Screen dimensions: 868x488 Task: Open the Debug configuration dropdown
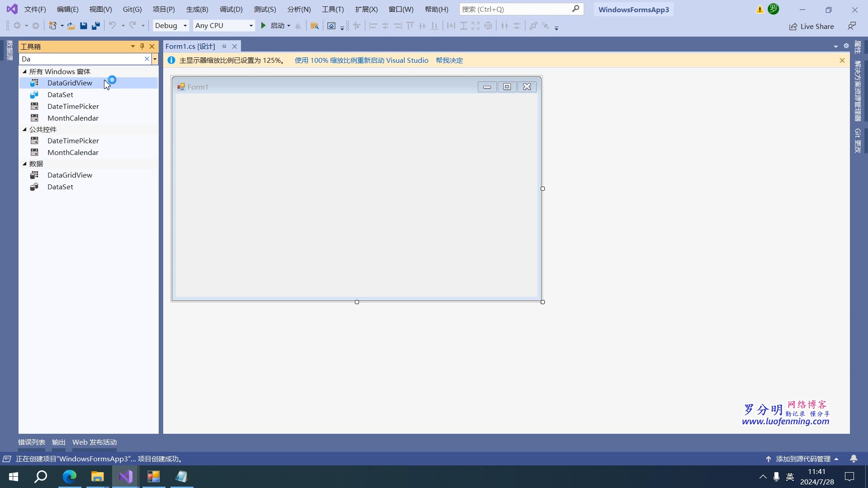click(170, 26)
